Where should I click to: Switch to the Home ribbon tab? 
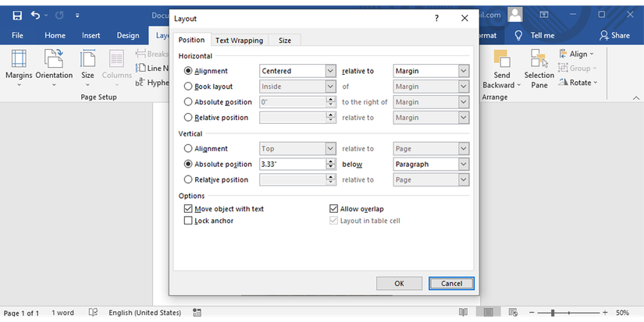(x=55, y=36)
